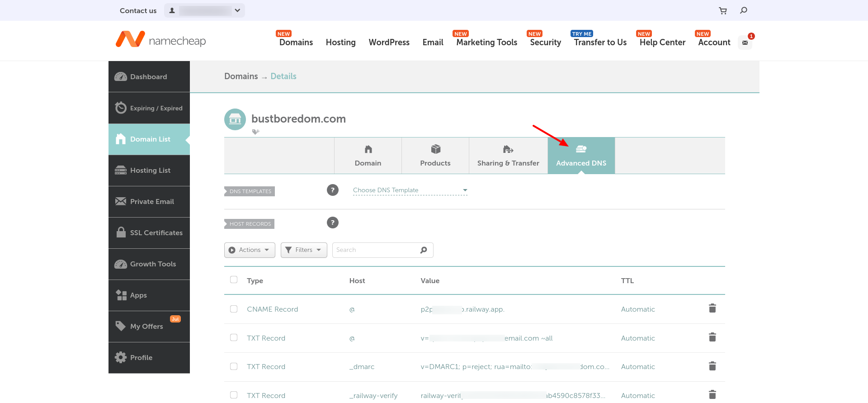The width and height of the screenshot is (868, 403).
Task: Click the help icon beside Host Records
Action: click(x=333, y=223)
